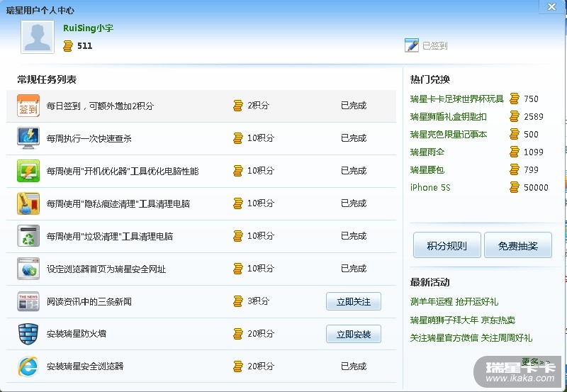Click the 更多>> more link
Image resolution: width=567 pixels, height=392 pixels.
point(537,361)
